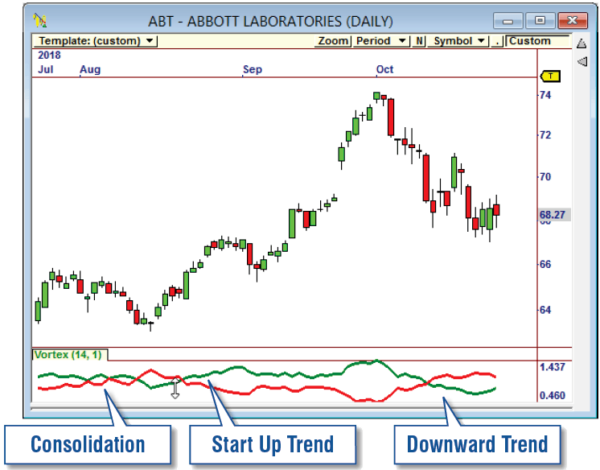
Task: Select the Consolidation callout label
Action: [x=87, y=444]
